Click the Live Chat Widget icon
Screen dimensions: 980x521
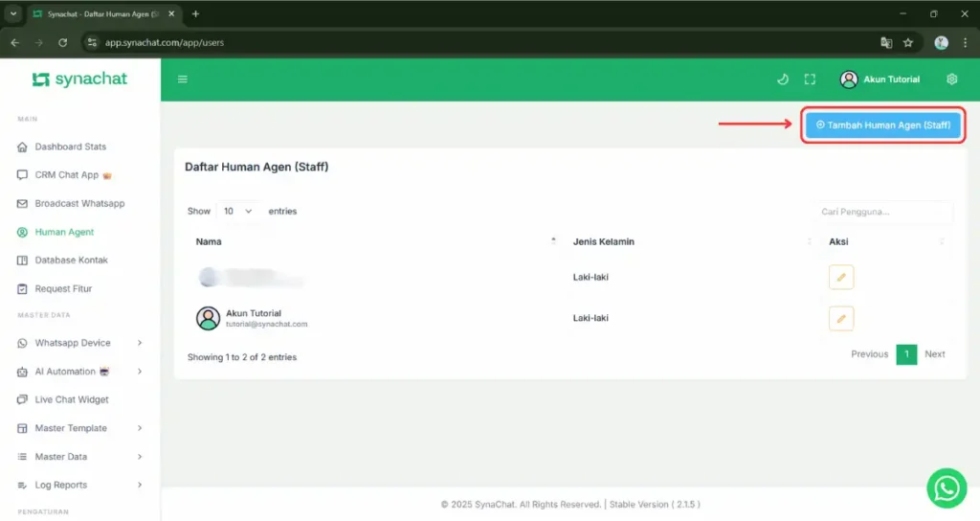coord(23,399)
